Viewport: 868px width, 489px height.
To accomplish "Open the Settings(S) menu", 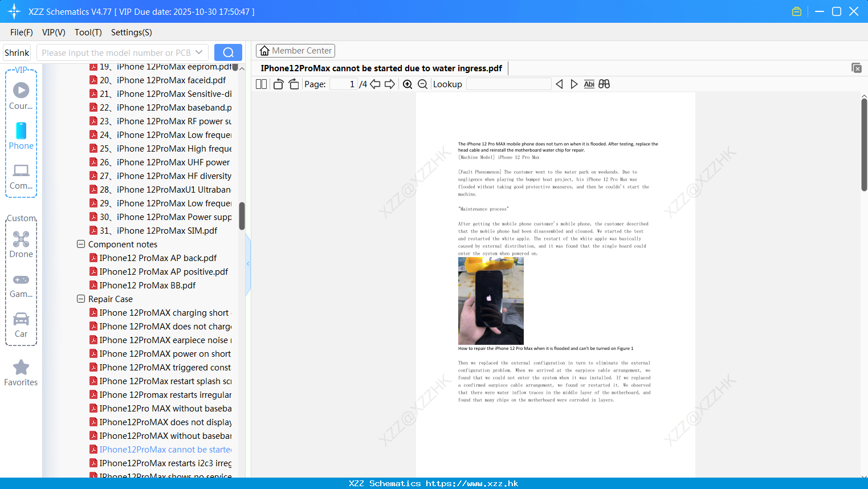I will click(132, 32).
